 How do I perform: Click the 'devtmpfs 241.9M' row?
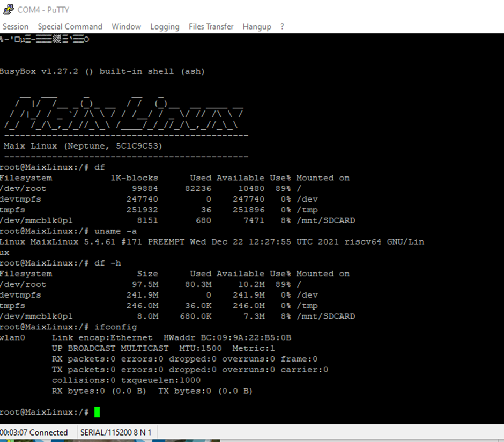pyautogui.click(x=159, y=295)
